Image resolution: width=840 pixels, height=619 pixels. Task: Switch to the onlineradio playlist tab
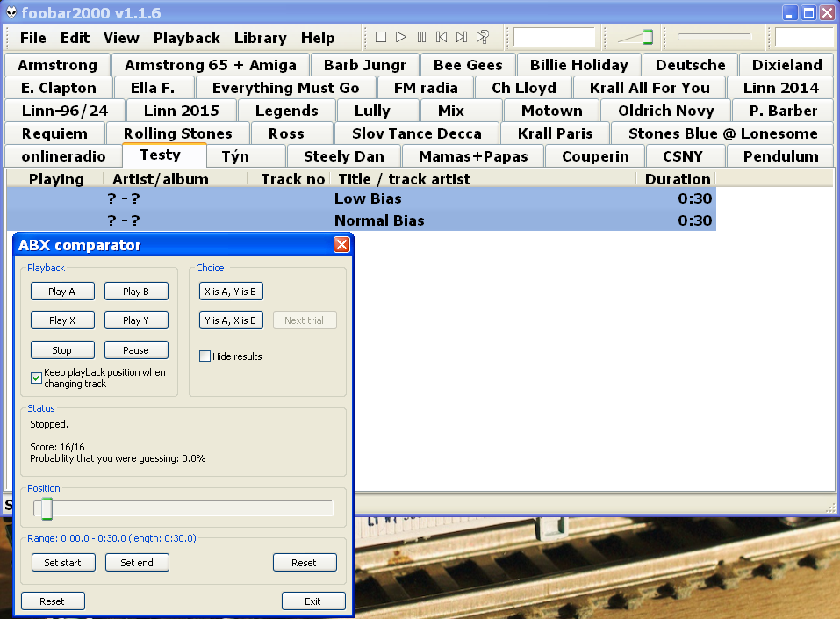point(63,156)
